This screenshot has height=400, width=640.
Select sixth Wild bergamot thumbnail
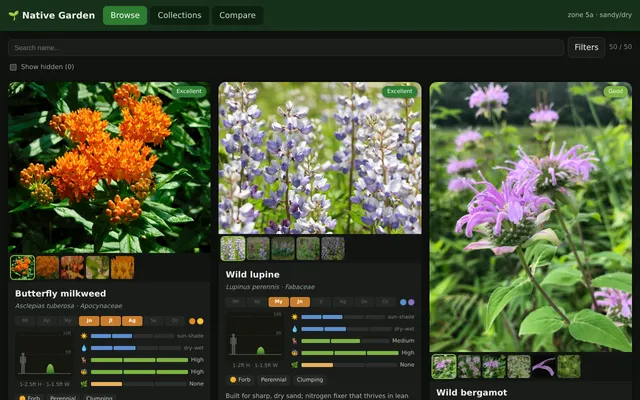[569, 367]
